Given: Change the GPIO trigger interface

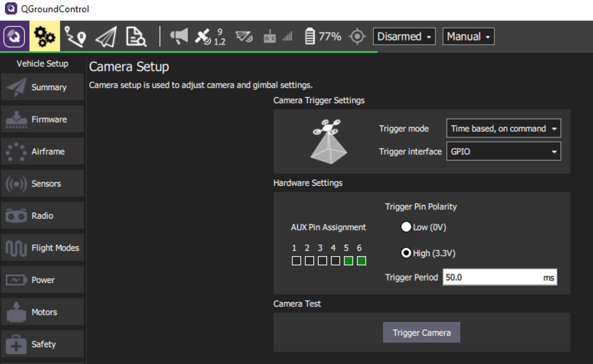Looking at the screenshot, I should [503, 151].
